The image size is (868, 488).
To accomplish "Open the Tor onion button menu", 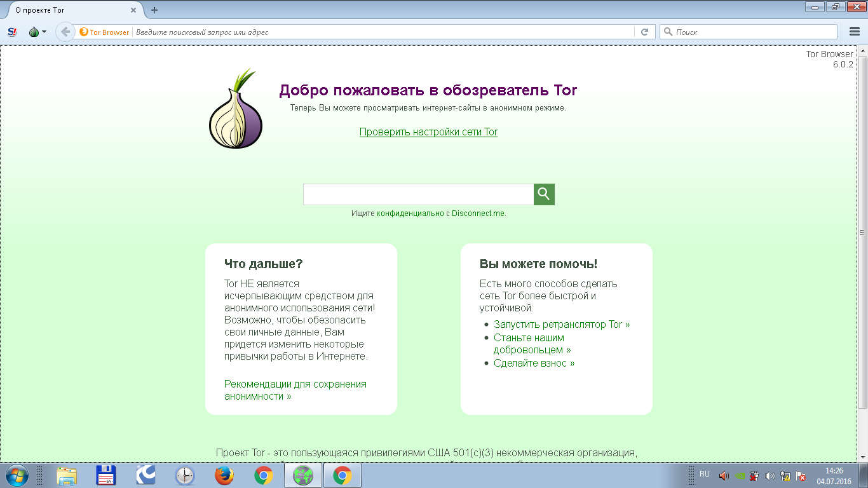I will click(x=37, y=32).
